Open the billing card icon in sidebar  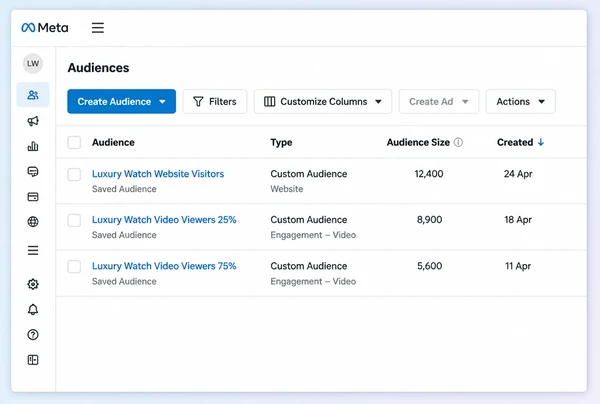33,197
